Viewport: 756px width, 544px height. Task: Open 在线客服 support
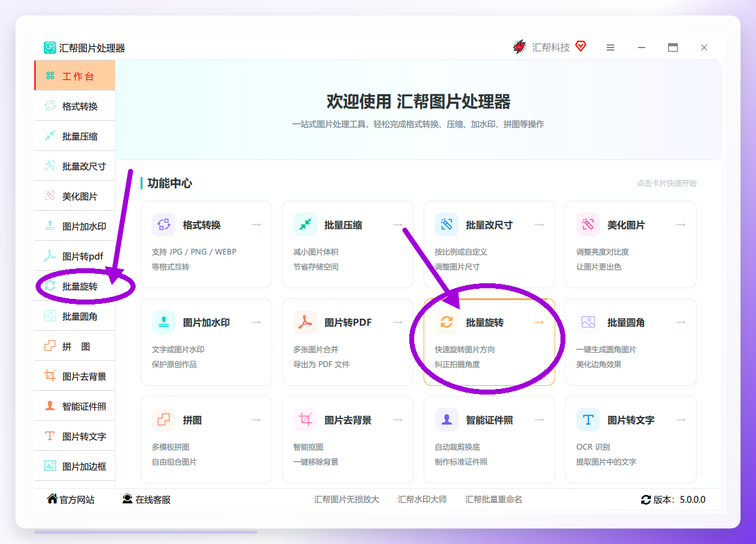[146, 499]
